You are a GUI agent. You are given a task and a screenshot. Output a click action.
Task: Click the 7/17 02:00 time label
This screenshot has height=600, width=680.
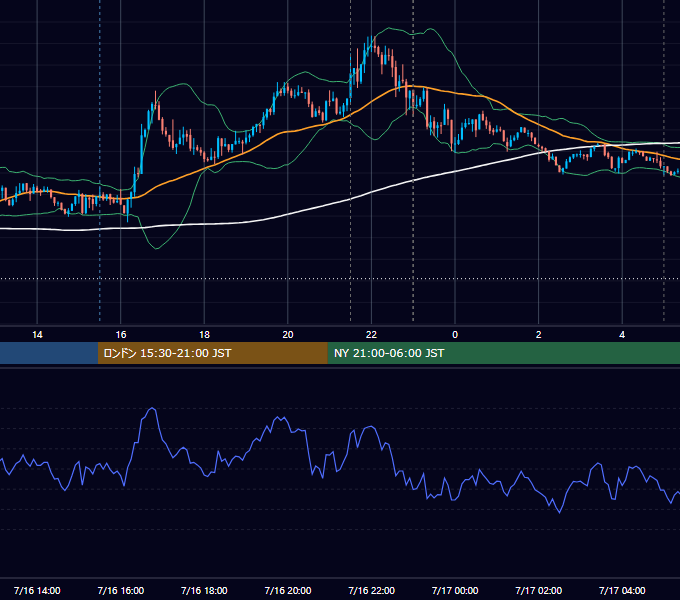pos(538,590)
